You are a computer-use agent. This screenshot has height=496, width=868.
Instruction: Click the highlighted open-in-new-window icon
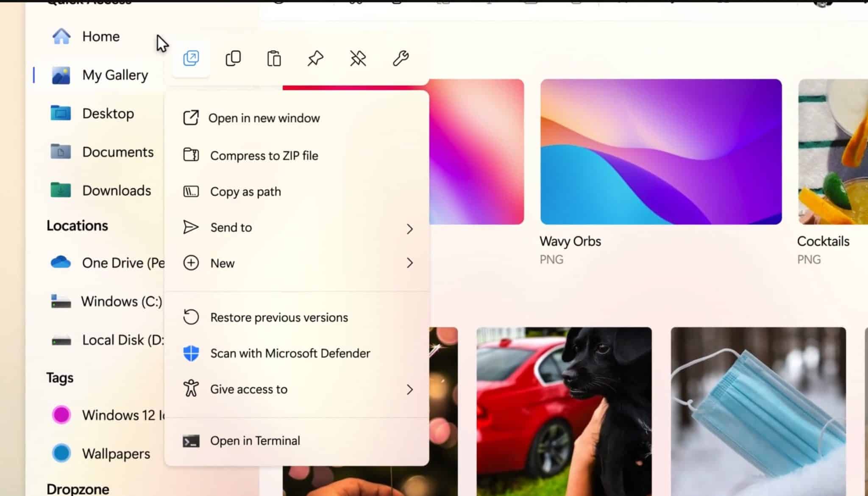191,58
